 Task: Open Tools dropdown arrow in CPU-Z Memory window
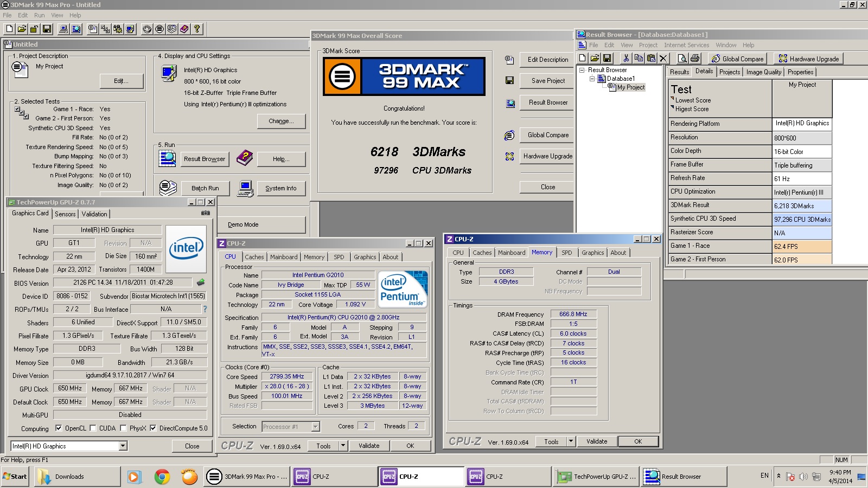(570, 441)
